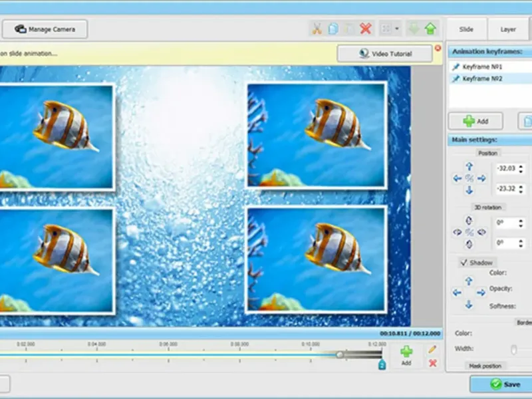532x399 pixels.
Task: Open the alignment grid dropdown arrow
Action: [397, 29]
